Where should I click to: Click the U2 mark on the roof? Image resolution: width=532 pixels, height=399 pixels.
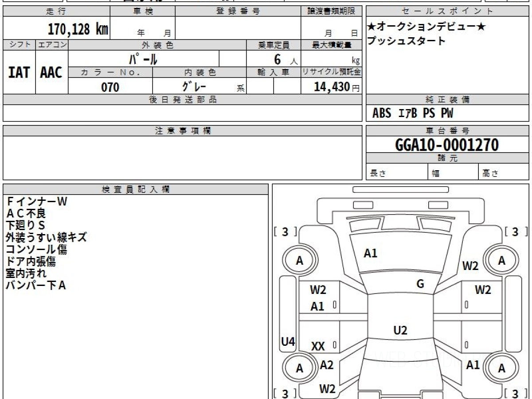(x=400, y=330)
